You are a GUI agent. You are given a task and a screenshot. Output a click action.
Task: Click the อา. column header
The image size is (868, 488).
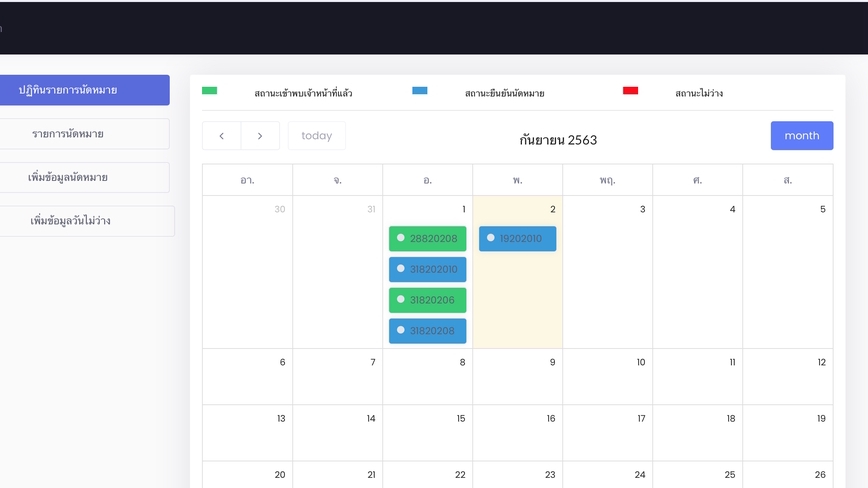(247, 180)
